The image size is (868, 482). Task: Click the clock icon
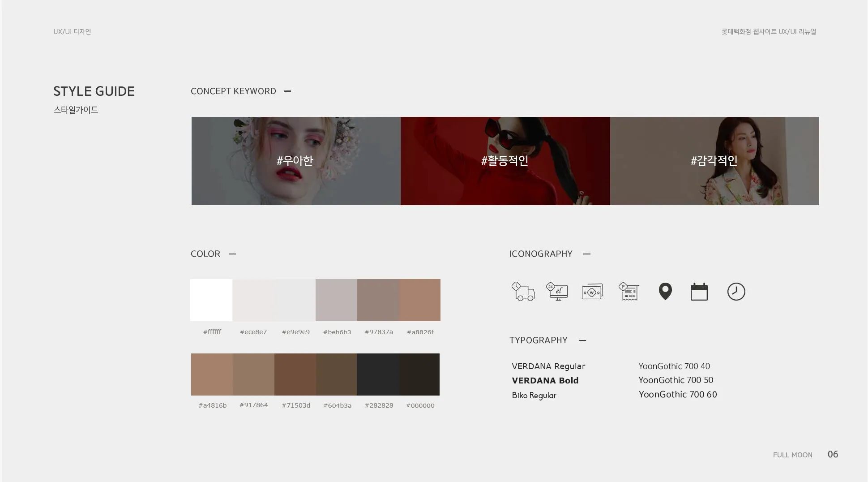[736, 292]
